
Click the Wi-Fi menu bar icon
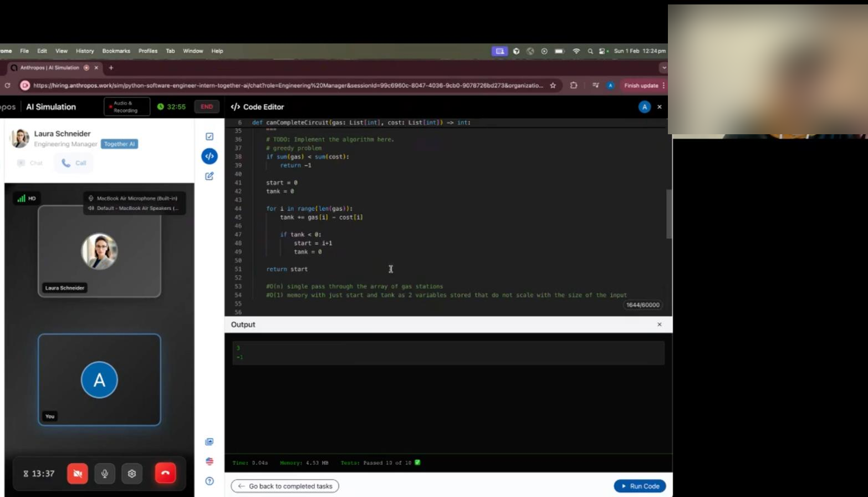tap(576, 51)
